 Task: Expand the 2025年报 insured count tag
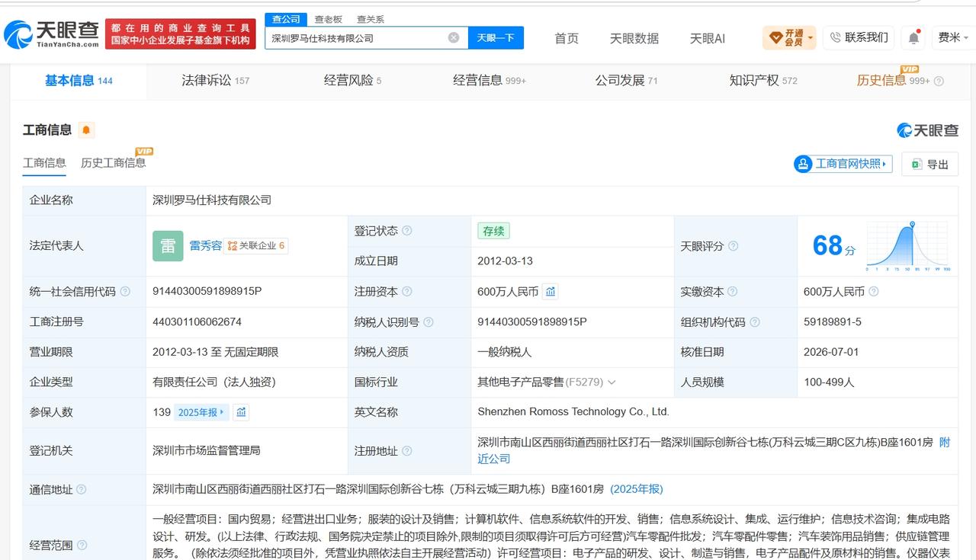coord(201,412)
